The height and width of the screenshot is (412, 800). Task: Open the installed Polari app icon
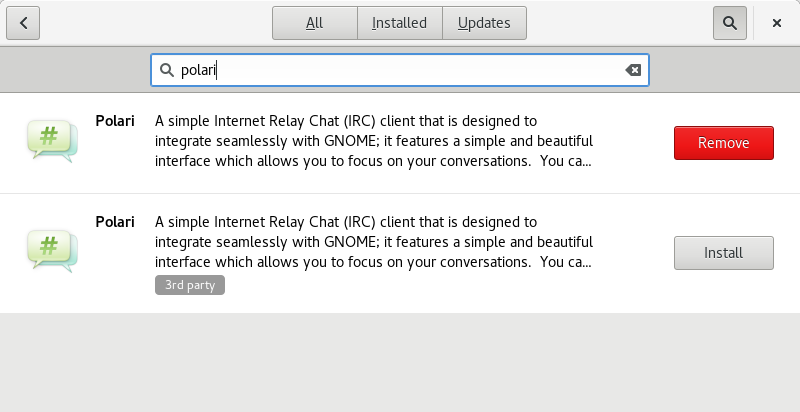tap(53, 141)
